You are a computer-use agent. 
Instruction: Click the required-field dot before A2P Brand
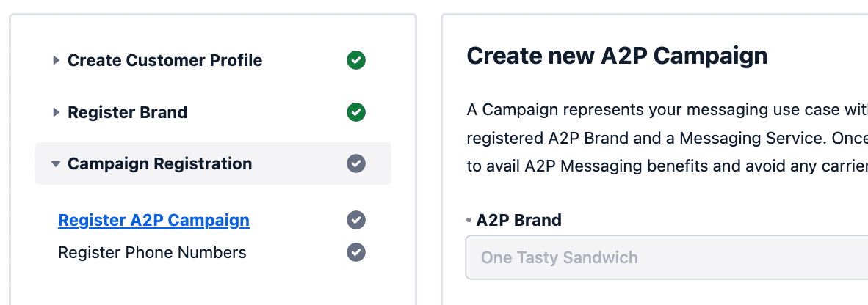click(469, 220)
